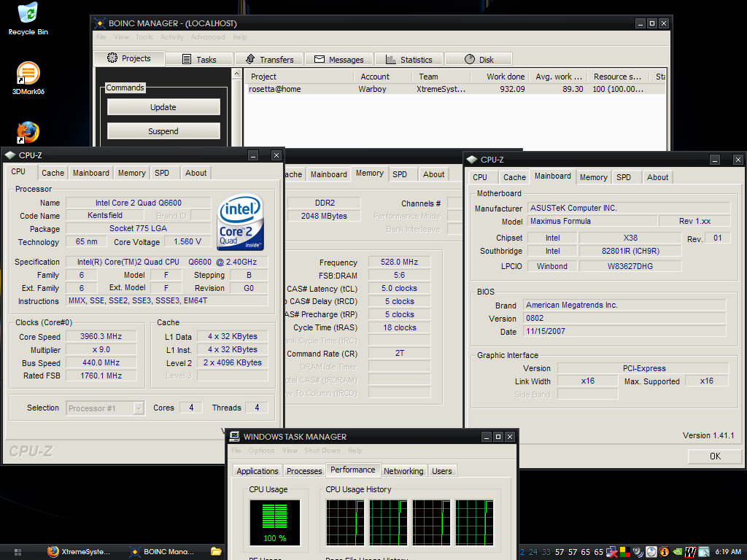Open the Advanced menu in BOINC Manager
Viewport: 747px width, 560px height.
[x=208, y=37]
